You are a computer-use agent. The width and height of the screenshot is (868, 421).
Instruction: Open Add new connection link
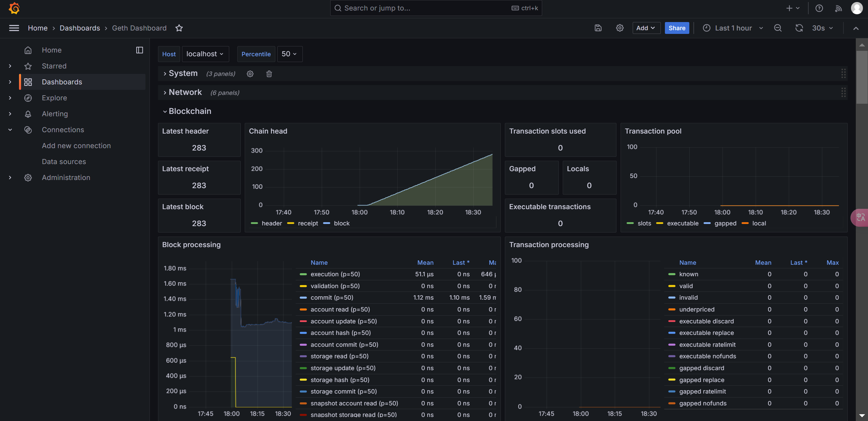[76, 146]
